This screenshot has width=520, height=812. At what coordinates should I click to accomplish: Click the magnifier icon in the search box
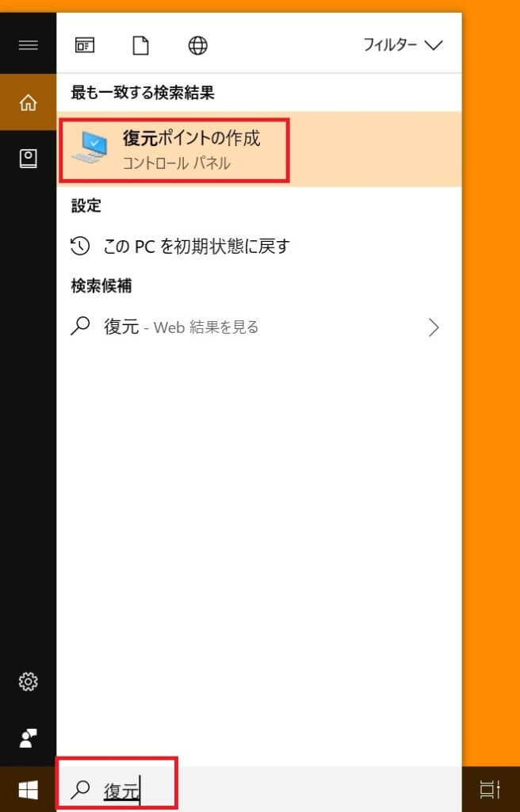tap(80, 789)
